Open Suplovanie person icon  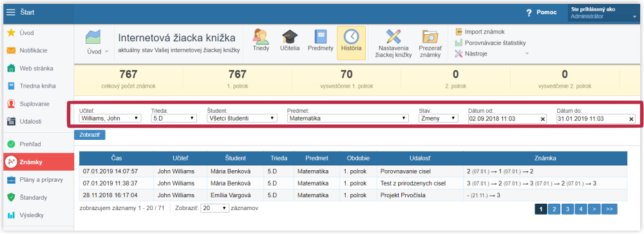(x=12, y=104)
